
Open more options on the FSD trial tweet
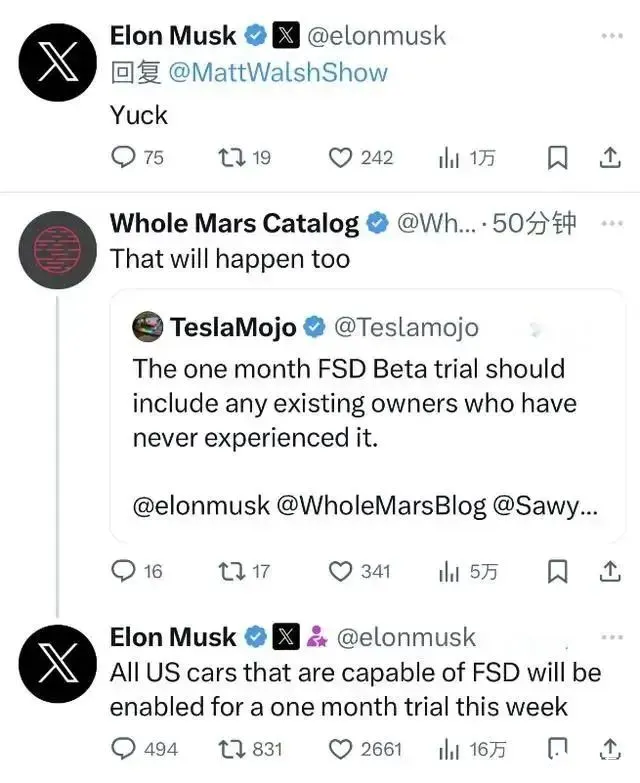tap(611, 637)
